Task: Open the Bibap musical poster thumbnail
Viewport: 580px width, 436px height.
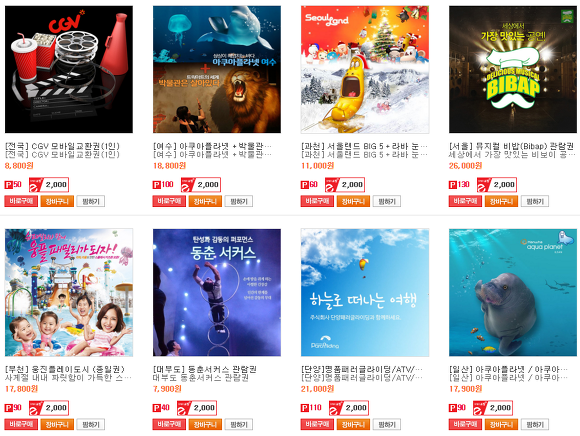Action: 513,69
